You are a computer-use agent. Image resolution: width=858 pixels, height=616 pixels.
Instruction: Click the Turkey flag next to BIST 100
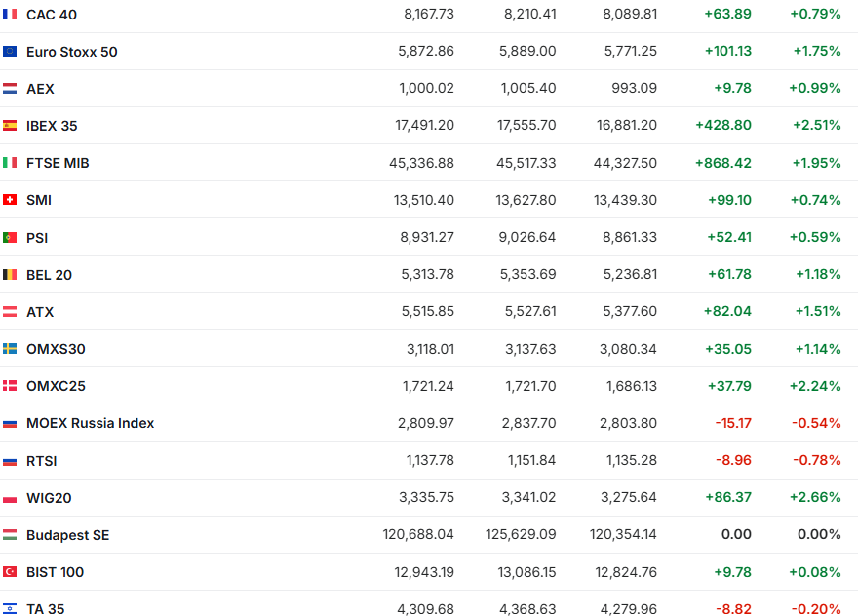tap(10, 572)
